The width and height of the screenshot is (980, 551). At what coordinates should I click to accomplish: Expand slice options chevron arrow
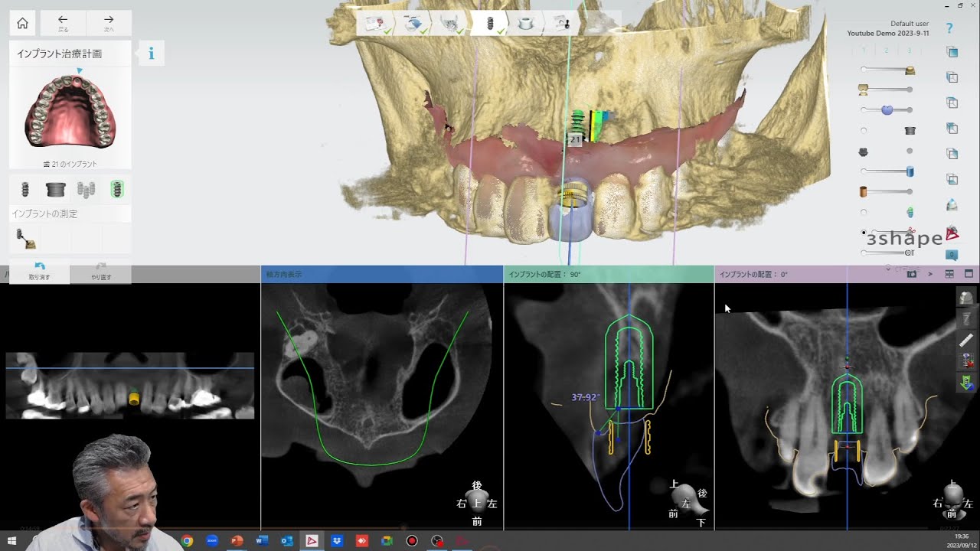click(930, 274)
